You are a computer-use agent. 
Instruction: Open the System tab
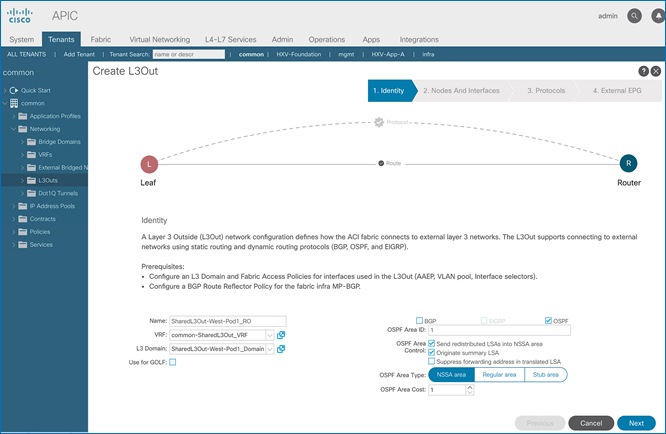coord(22,39)
